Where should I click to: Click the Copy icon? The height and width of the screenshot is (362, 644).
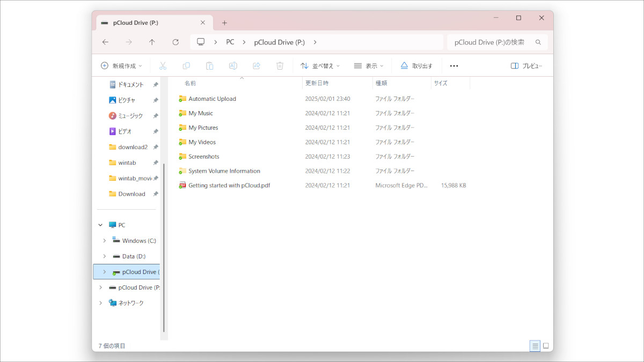point(186,65)
